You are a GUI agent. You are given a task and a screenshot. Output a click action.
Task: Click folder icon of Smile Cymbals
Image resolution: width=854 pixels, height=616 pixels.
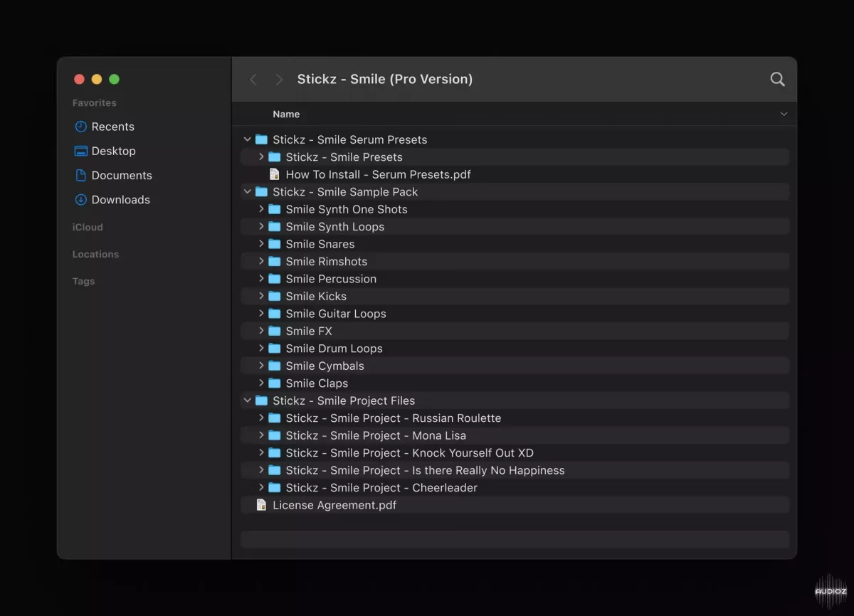tap(275, 366)
